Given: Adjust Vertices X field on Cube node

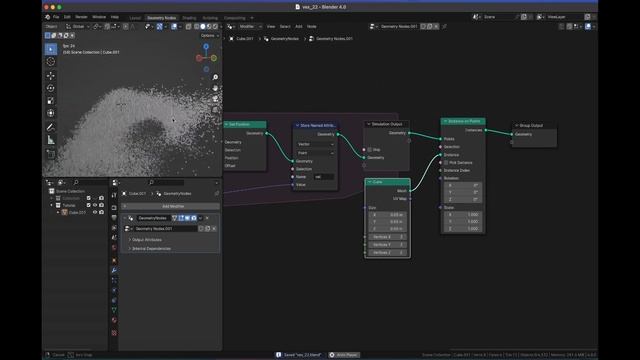Looking at the screenshot, I should 387,237.
